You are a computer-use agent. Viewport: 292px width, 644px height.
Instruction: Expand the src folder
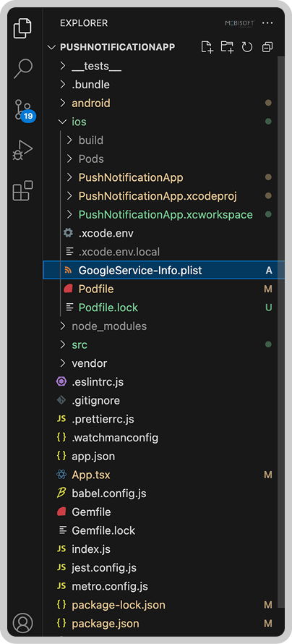(x=62, y=344)
